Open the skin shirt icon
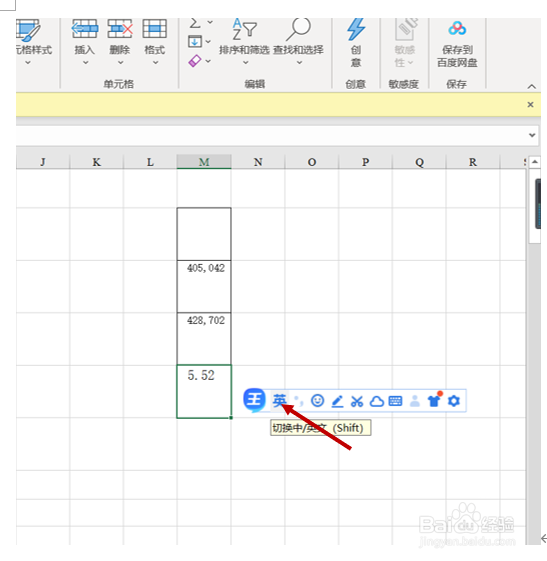Viewport: 547px width, 561px height. pyautogui.click(x=434, y=401)
